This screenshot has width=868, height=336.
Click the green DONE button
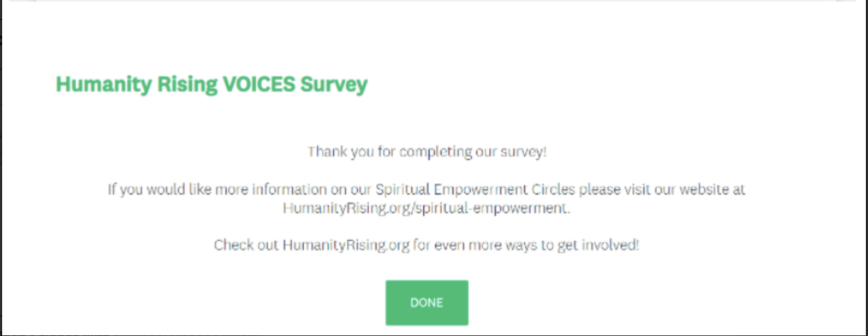pyautogui.click(x=427, y=303)
